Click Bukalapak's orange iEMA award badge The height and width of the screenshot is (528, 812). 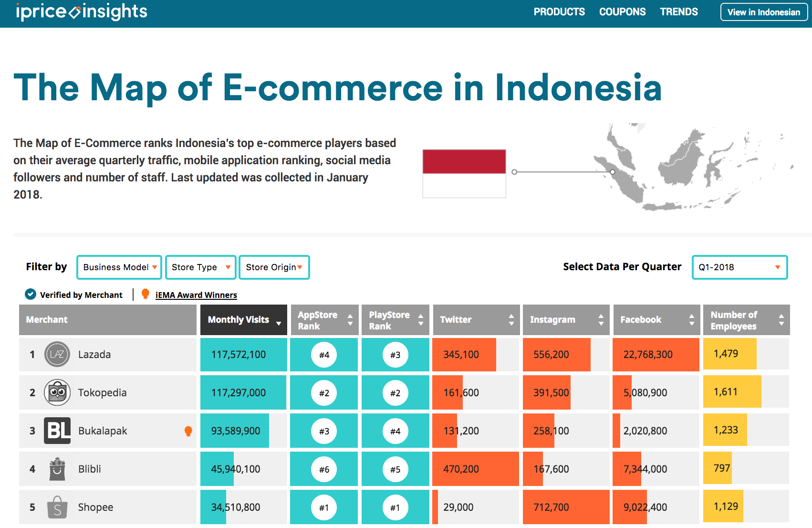(188, 431)
